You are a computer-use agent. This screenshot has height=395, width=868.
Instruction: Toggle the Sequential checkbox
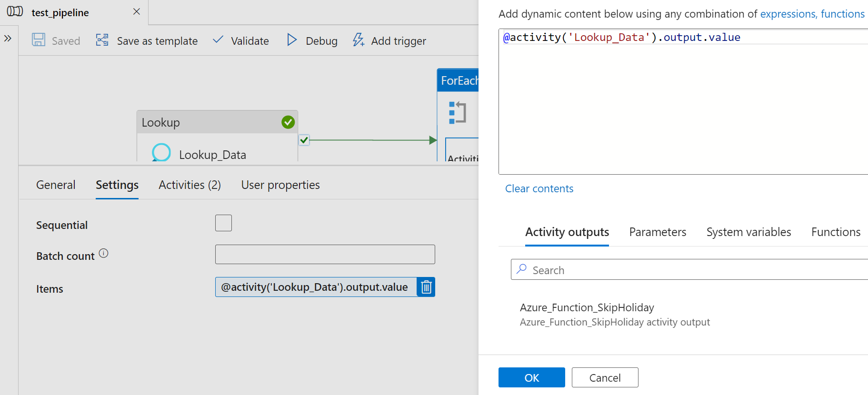pos(223,223)
